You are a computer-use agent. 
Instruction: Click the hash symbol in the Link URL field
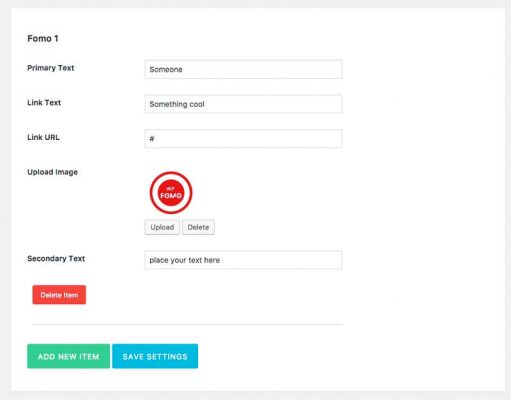pos(152,139)
